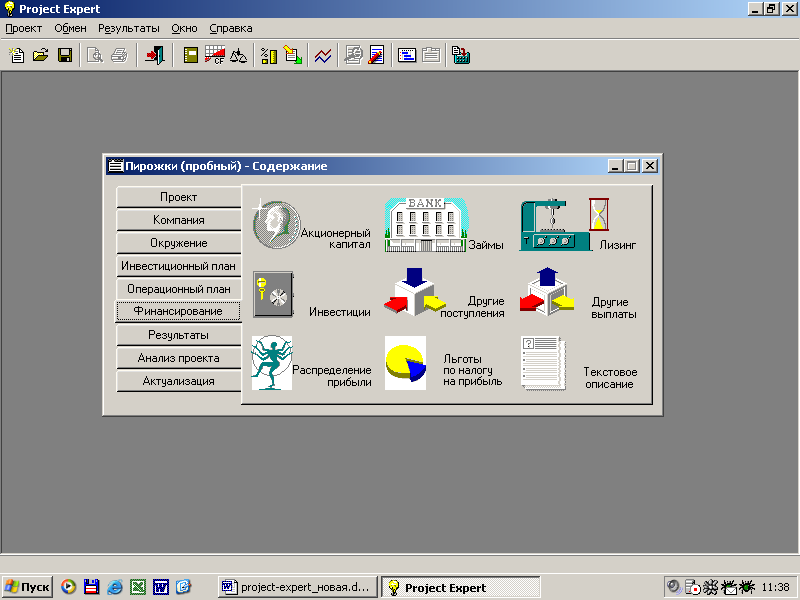The height and width of the screenshot is (600, 800).
Task: Click the Пуск start button
Action: click(28, 587)
